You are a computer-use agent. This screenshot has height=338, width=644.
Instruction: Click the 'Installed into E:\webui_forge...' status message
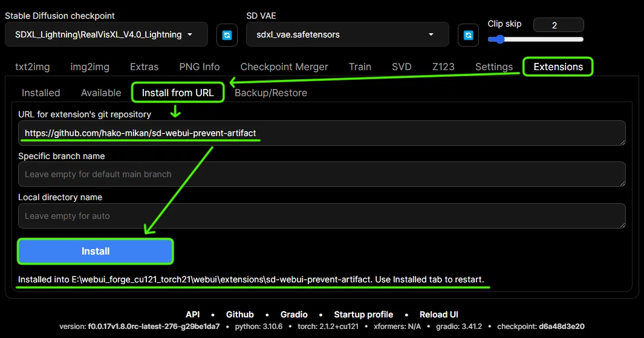[x=251, y=280]
